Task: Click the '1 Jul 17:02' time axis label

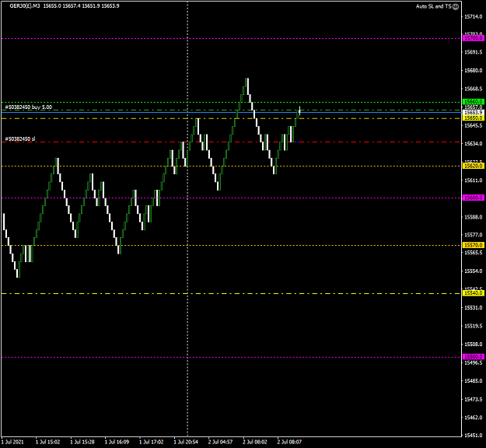Action: pyautogui.click(x=152, y=442)
